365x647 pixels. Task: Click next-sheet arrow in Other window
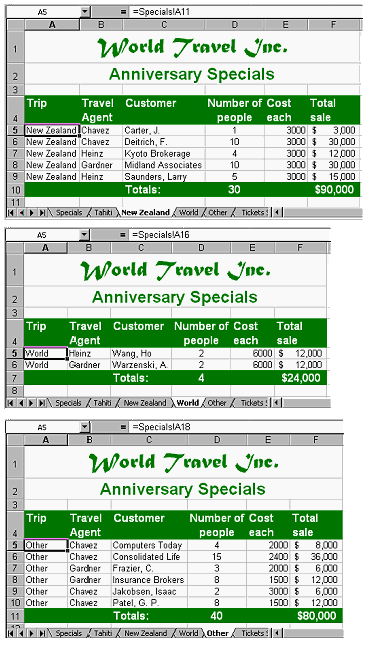click(x=32, y=633)
